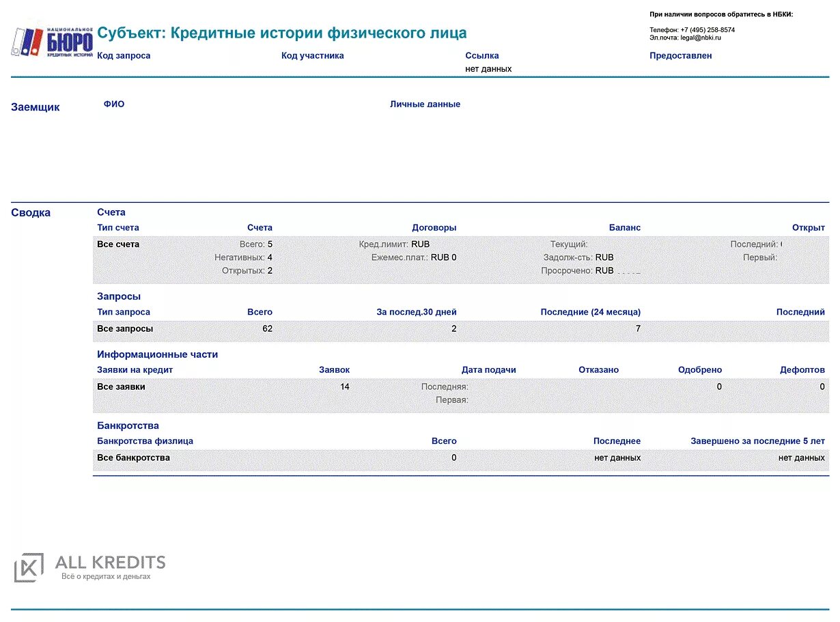Click the 'Первый:' opened date label

[760, 257]
